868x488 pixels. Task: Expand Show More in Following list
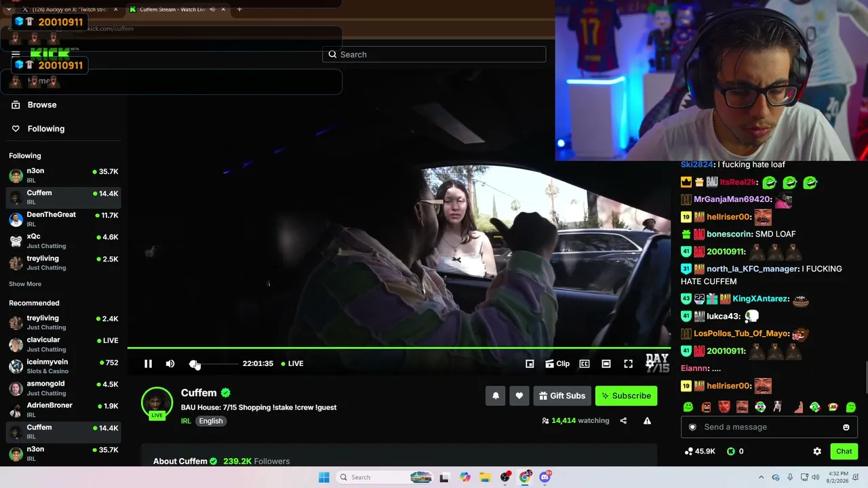[25, 284]
